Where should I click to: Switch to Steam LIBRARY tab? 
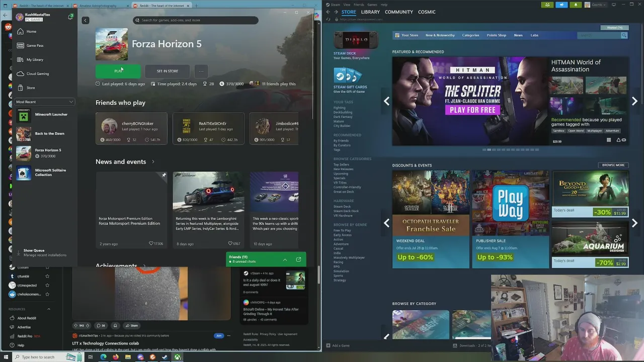370,12
